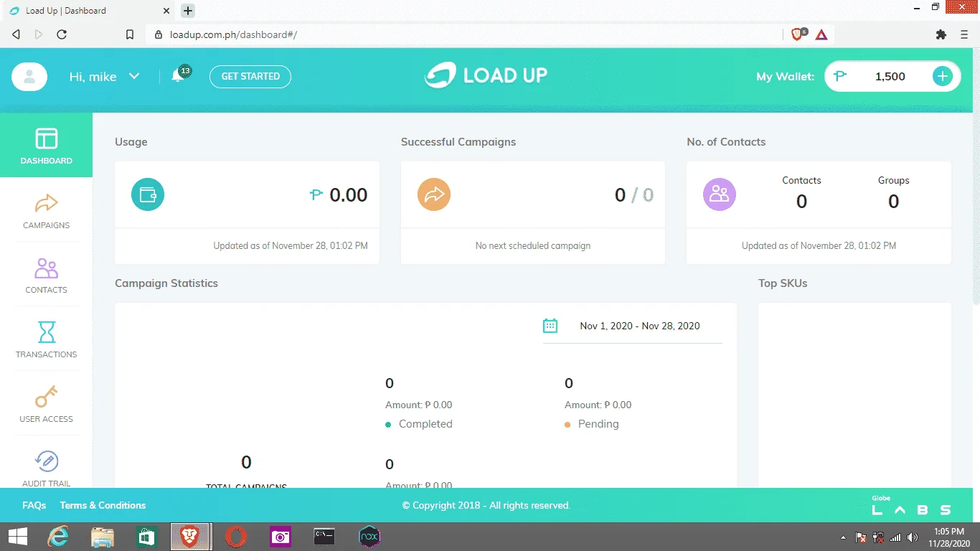Viewport: 980px width, 551px height.
Task: Open Brave Shields icon in address bar
Action: 798,34
